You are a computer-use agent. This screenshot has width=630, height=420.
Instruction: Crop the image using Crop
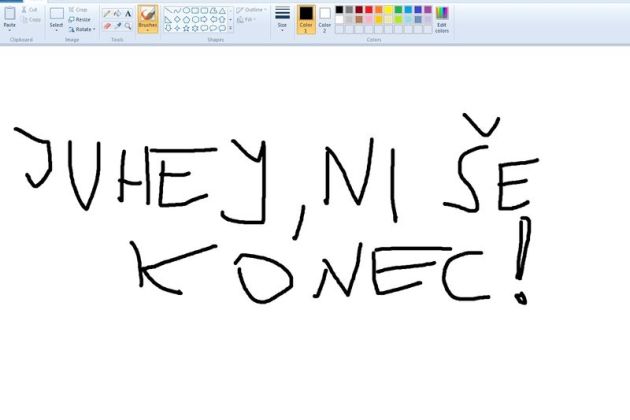pos(78,10)
